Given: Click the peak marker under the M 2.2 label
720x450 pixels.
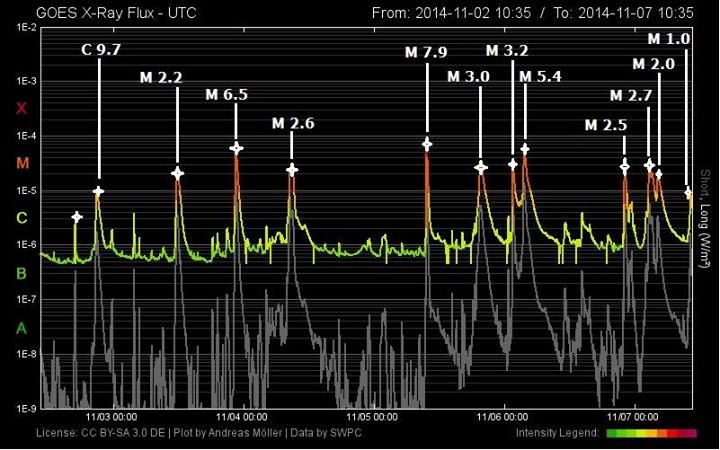Looking at the screenshot, I should 178,173.
